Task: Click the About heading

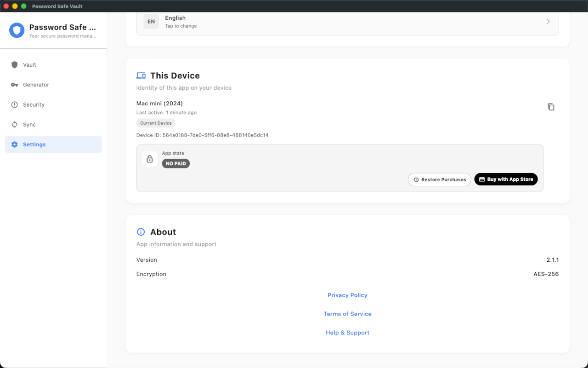Action: (163, 232)
